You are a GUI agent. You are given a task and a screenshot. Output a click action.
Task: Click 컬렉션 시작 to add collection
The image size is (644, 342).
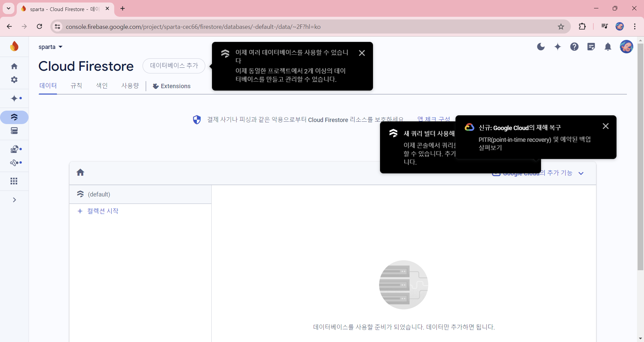point(98,211)
